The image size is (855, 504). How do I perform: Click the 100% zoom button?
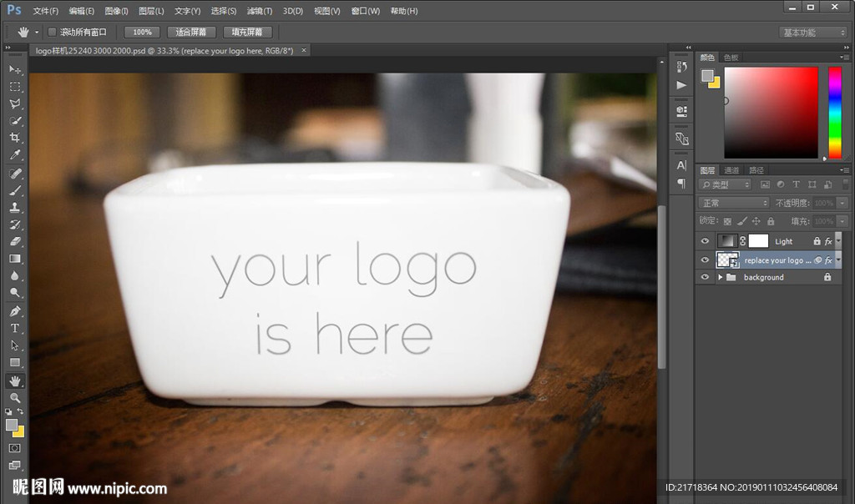pos(142,33)
